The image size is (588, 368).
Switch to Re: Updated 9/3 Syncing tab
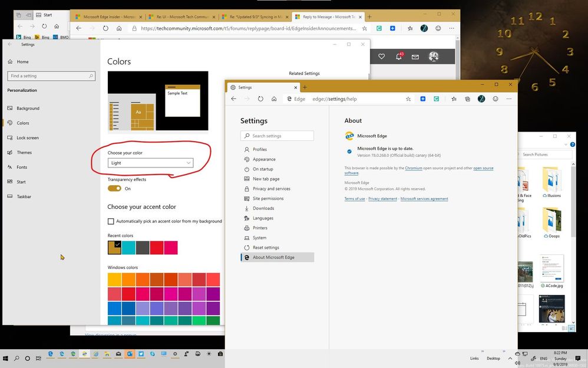point(255,17)
